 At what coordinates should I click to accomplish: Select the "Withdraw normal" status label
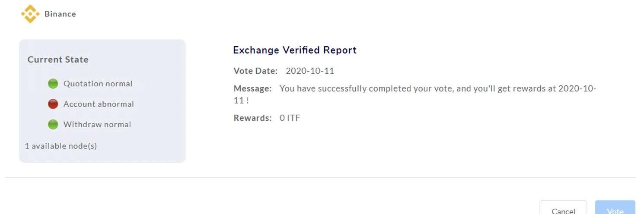click(x=97, y=125)
